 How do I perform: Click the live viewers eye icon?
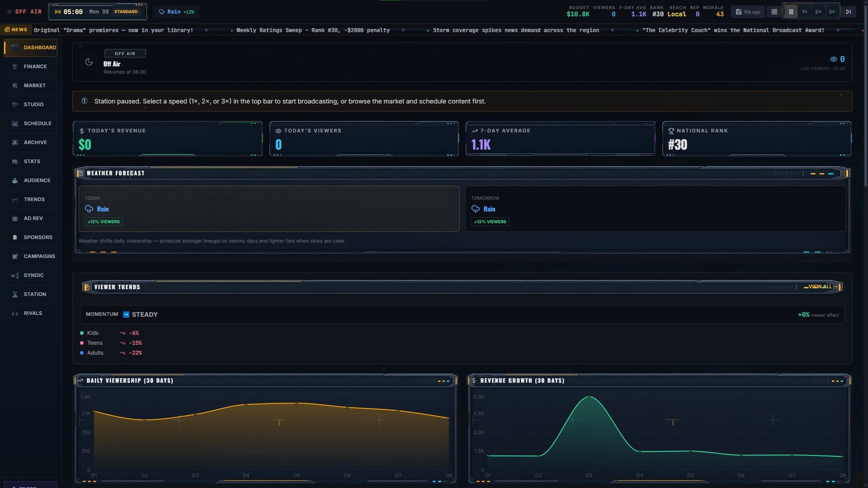pos(833,59)
